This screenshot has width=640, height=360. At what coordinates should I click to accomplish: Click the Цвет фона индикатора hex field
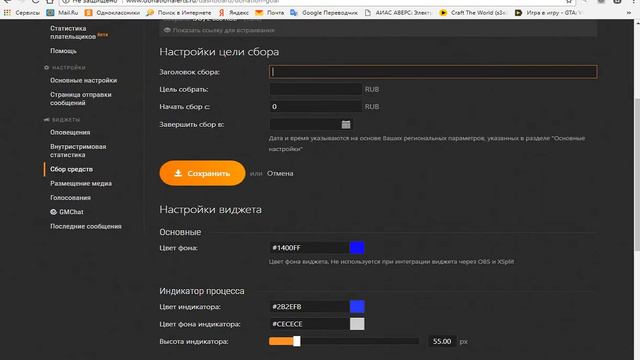tap(309, 324)
